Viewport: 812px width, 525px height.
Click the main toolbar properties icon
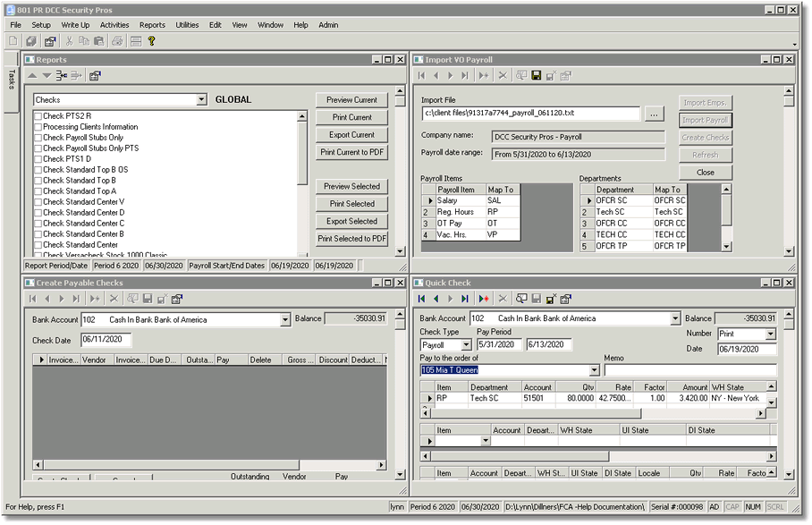[50, 41]
